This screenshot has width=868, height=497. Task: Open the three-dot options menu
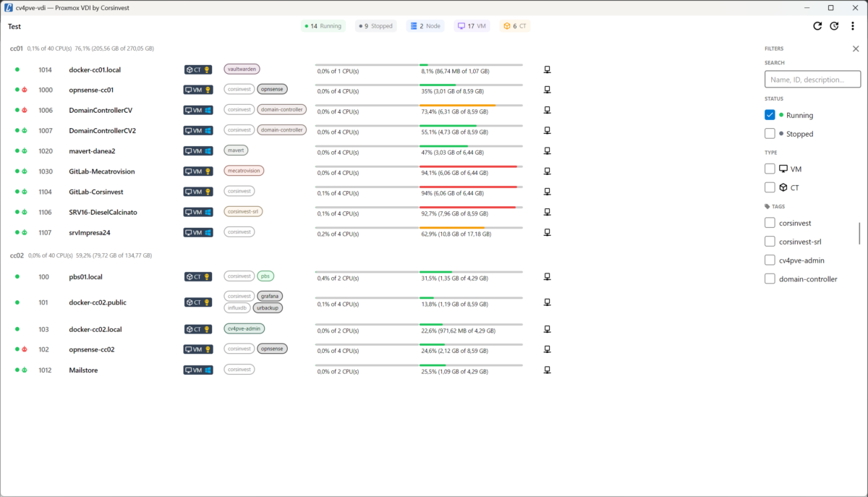point(853,26)
